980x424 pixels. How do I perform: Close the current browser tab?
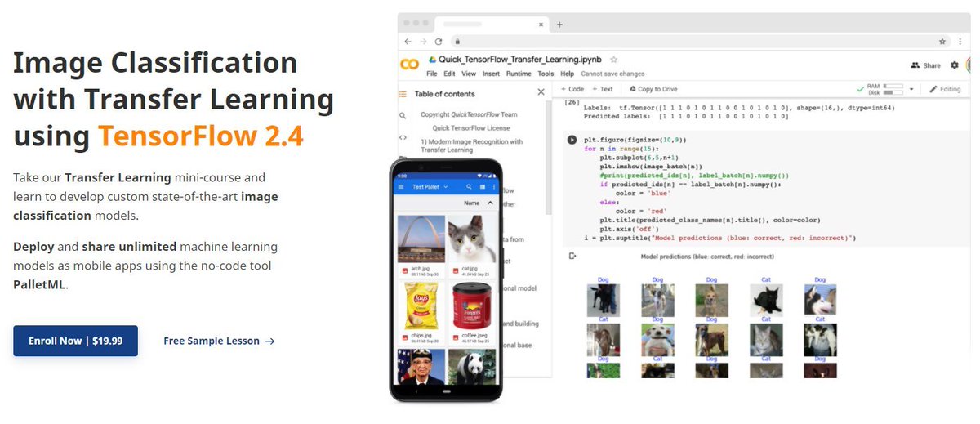tap(541, 25)
